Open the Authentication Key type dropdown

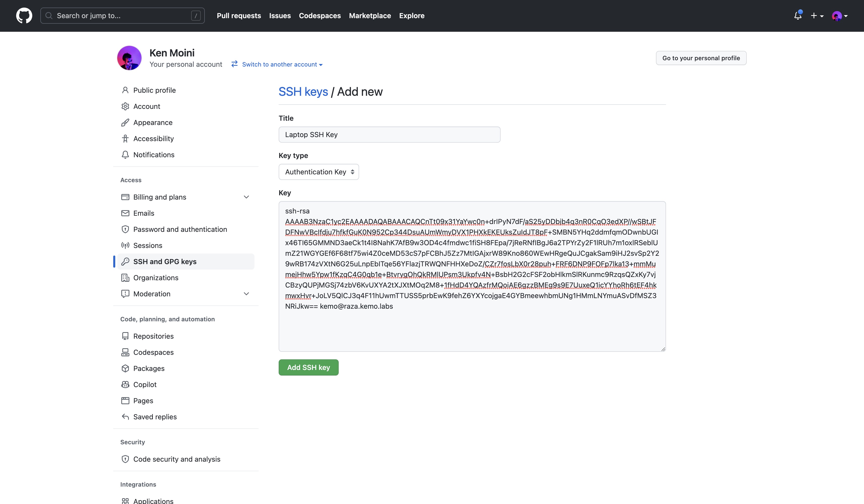tap(319, 172)
